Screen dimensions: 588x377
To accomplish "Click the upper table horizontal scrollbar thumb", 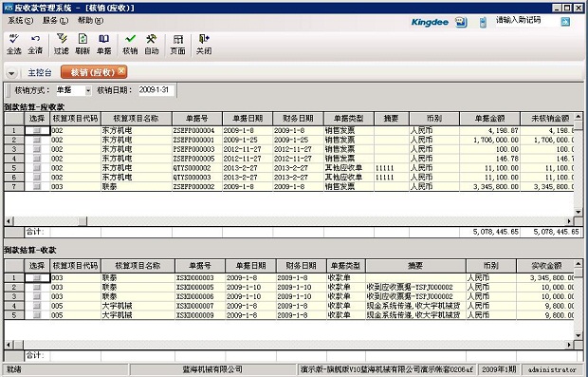I will point(83,221).
